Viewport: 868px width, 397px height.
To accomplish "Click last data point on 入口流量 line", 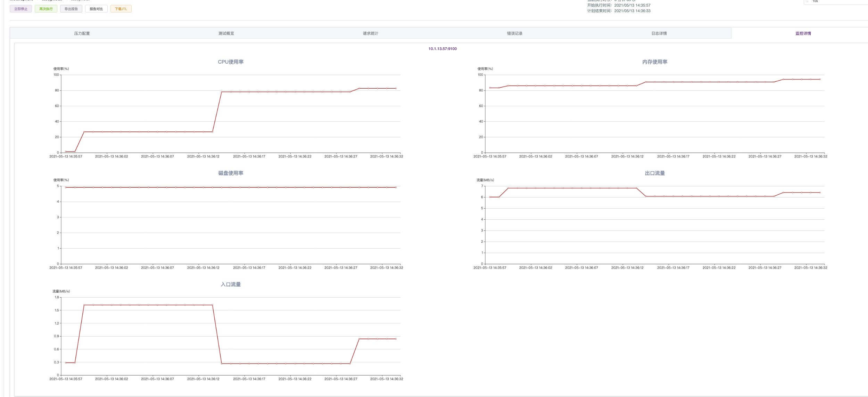I will 396,339.
